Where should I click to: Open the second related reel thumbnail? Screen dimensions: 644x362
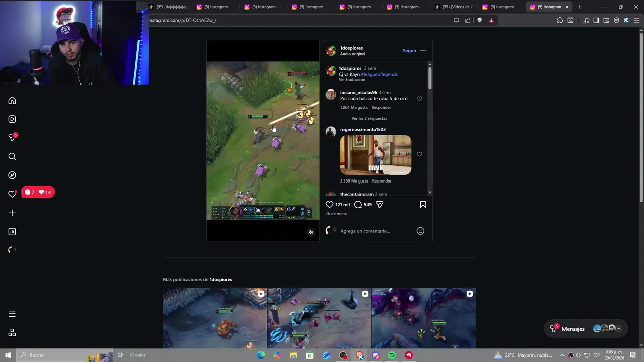(319, 318)
